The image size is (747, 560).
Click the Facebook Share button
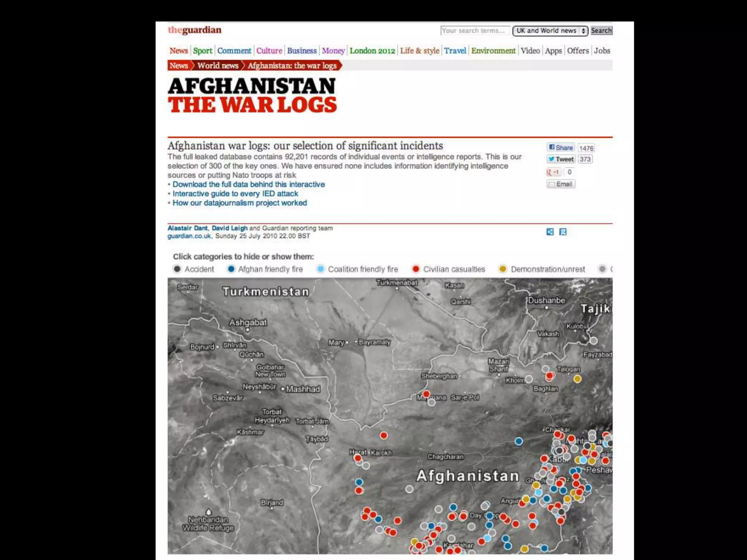[x=561, y=148]
